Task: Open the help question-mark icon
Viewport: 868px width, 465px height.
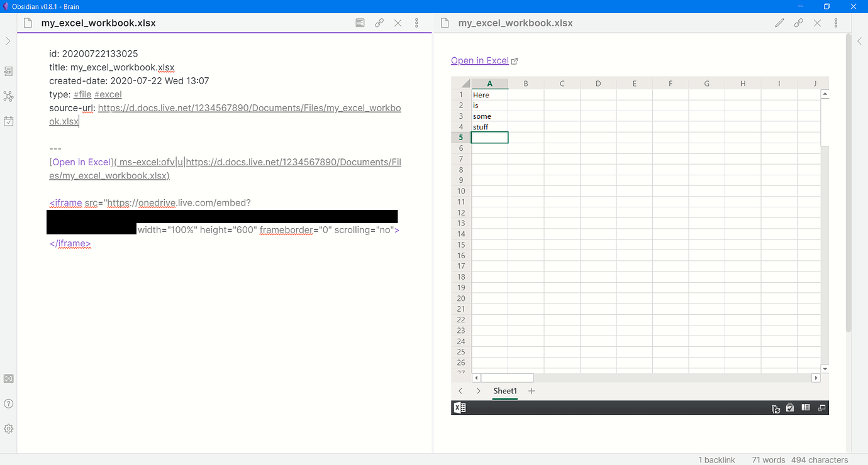Action: (x=8, y=403)
